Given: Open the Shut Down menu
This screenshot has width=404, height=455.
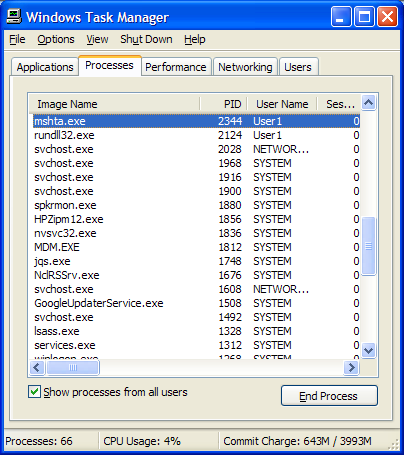Looking at the screenshot, I should pos(146,39).
